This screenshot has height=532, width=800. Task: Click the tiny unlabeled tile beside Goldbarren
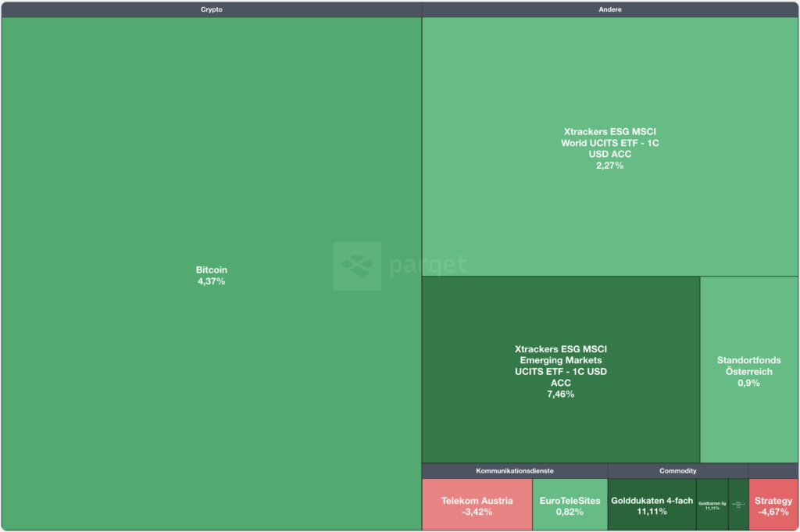tap(738, 505)
